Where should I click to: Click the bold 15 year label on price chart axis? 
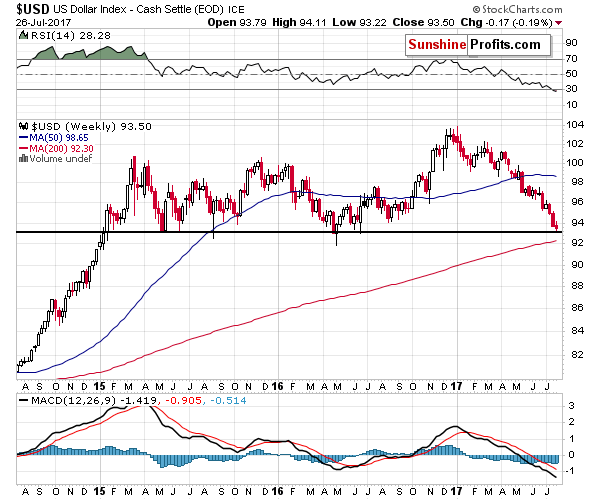pyautogui.click(x=99, y=386)
